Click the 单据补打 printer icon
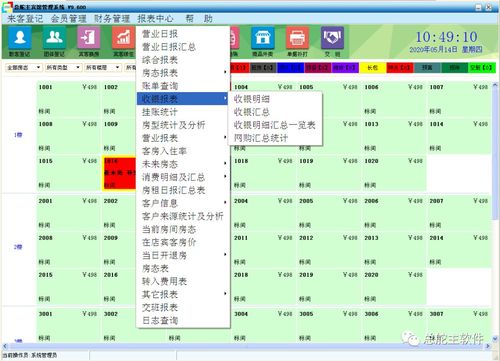Image resolution: width=500 pixels, height=361 pixels. click(x=297, y=41)
